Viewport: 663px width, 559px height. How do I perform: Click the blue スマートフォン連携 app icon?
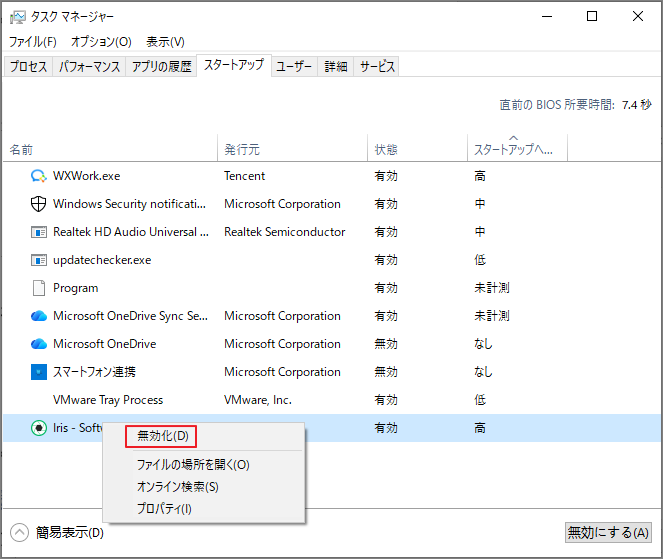38,372
